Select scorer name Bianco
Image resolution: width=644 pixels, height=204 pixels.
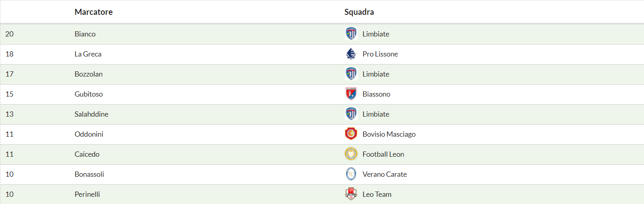pyautogui.click(x=85, y=34)
